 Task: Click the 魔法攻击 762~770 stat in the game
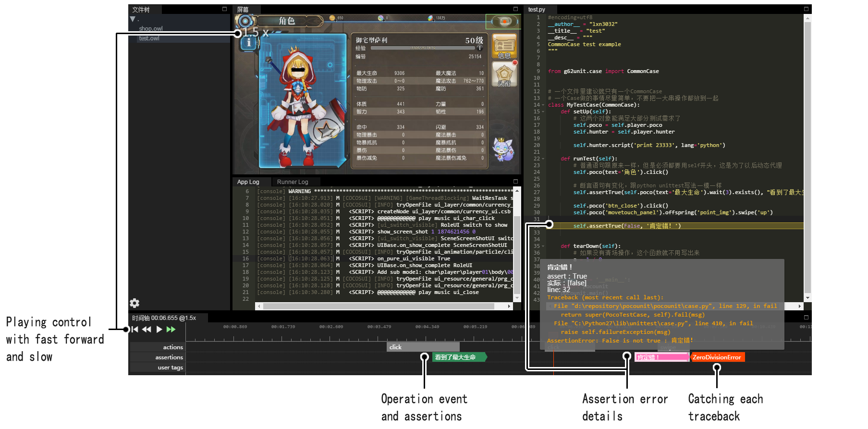(x=460, y=81)
